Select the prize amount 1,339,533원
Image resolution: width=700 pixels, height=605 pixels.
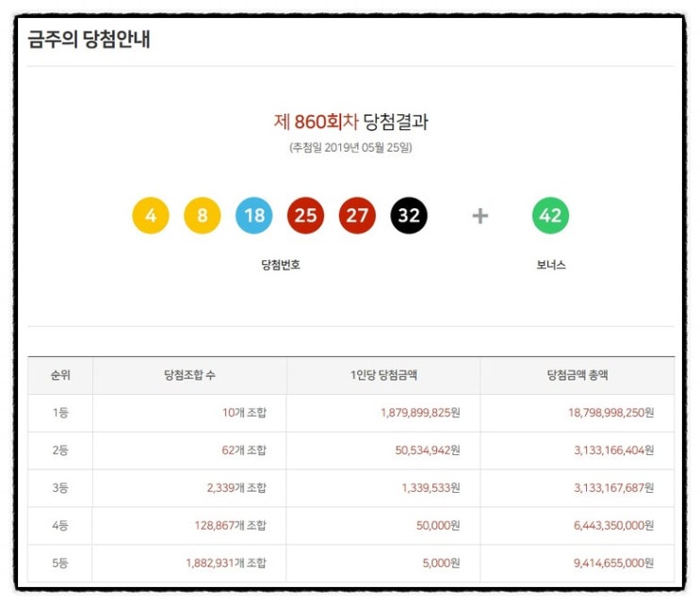[x=431, y=487]
